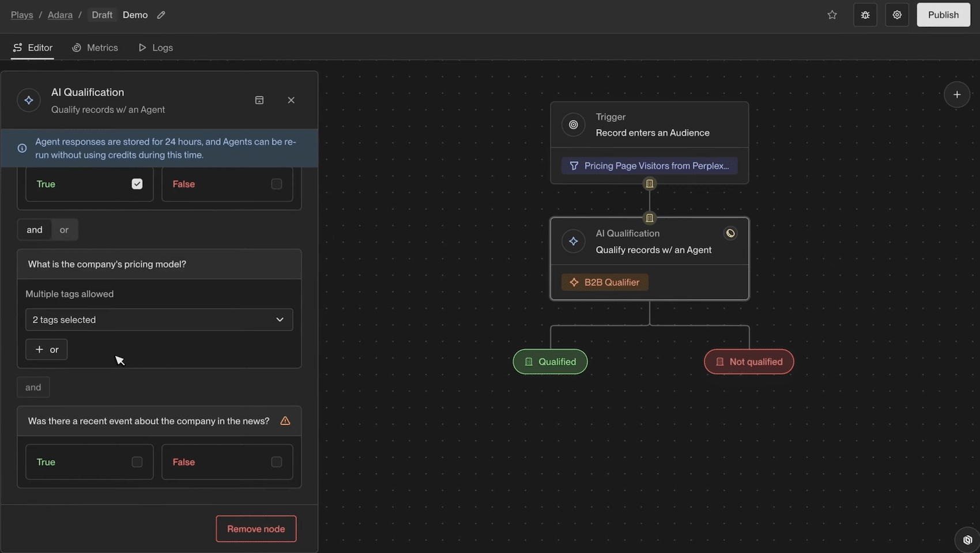Image resolution: width=980 pixels, height=553 pixels.
Task: Click the warning triangle beside news question
Action: click(x=285, y=421)
